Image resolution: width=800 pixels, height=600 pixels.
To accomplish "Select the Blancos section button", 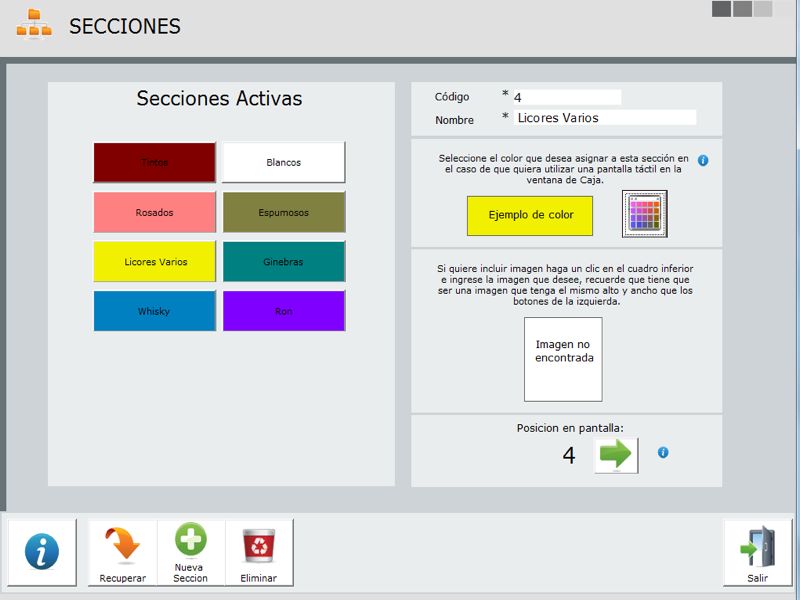I will click(284, 162).
